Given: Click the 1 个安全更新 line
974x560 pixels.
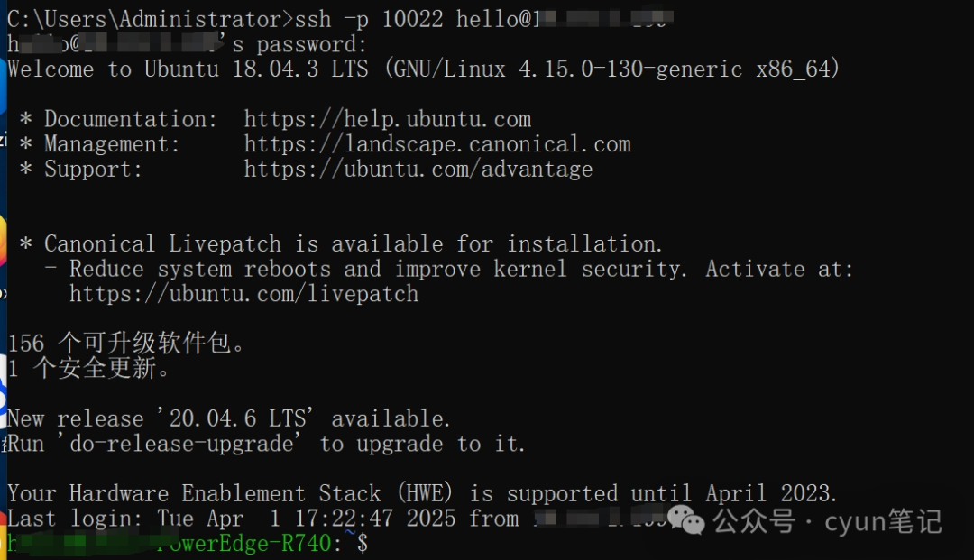Looking at the screenshot, I should coord(88,369).
